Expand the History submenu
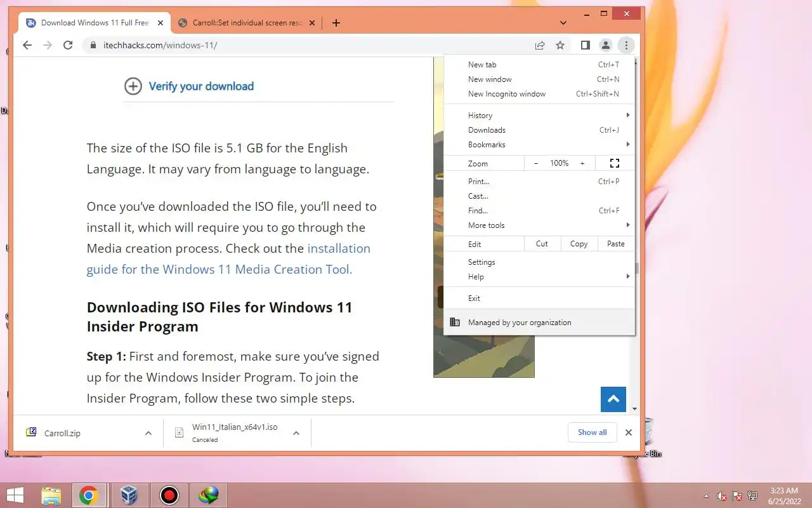This screenshot has height=508, width=812. pos(539,116)
